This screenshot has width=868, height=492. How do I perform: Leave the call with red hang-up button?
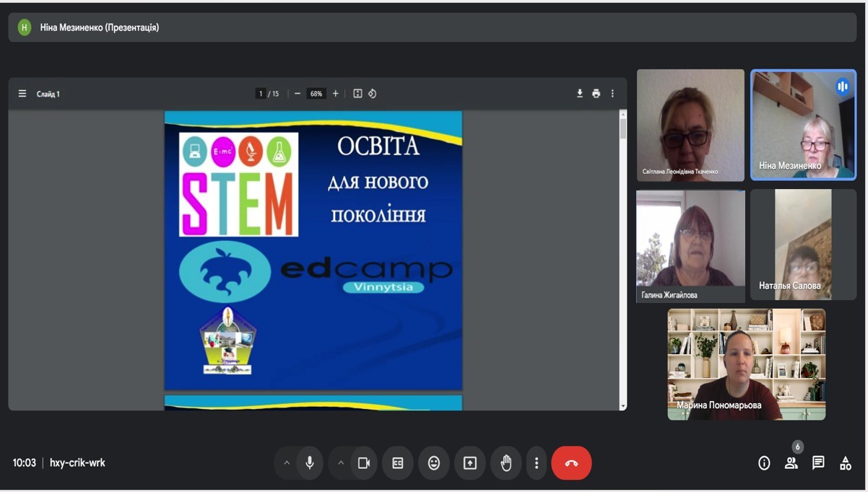pos(571,463)
